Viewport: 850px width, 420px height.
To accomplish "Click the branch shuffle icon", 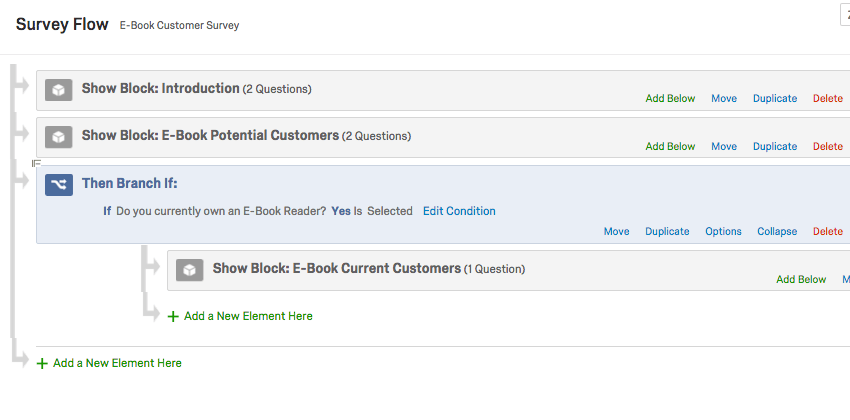I will [59, 185].
